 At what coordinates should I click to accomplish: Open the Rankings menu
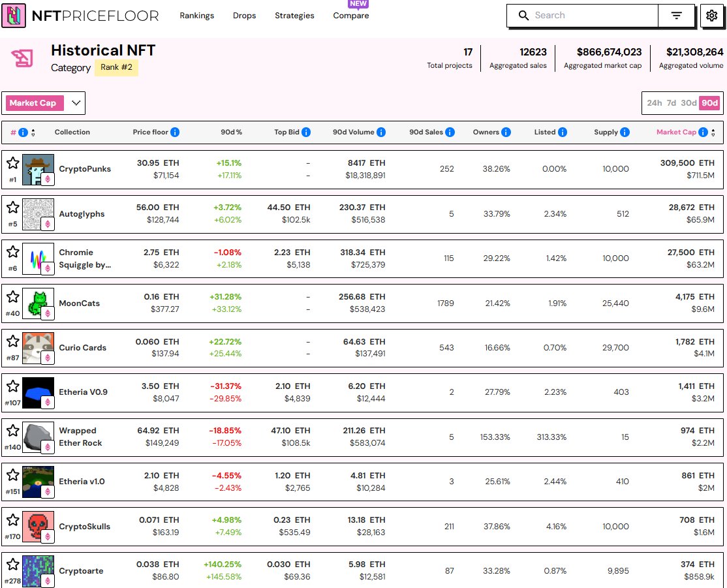click(197, 15)
